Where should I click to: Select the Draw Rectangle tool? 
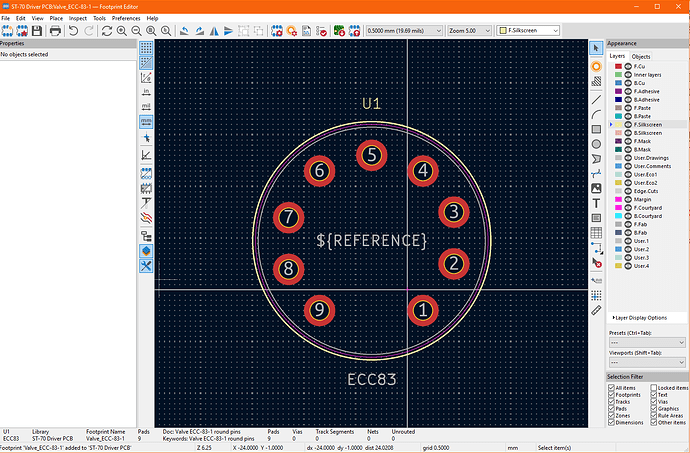[x=596, y=129]
